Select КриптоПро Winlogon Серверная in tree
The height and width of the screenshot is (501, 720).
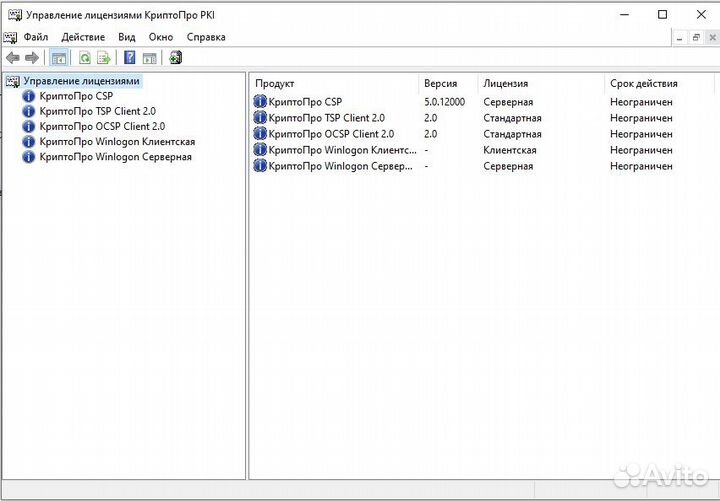coord(115,157)
